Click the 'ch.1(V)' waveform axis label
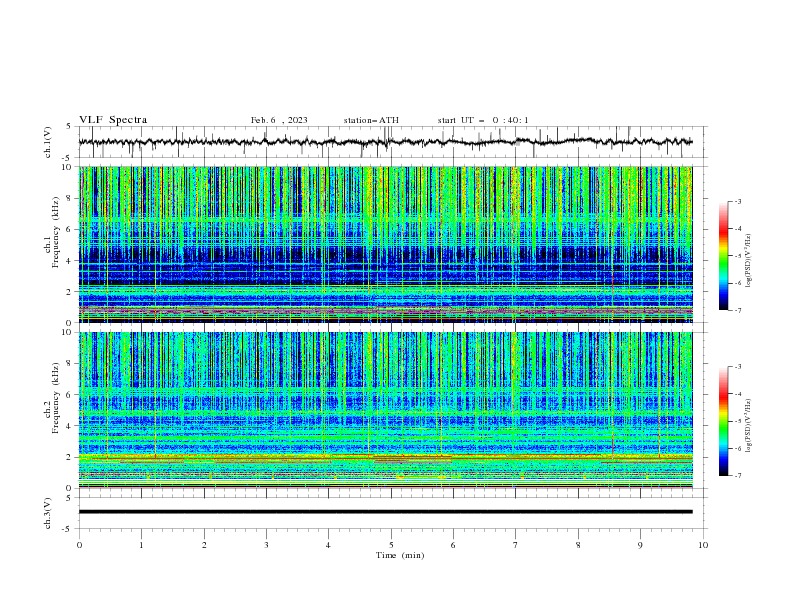 coord(48,142)
